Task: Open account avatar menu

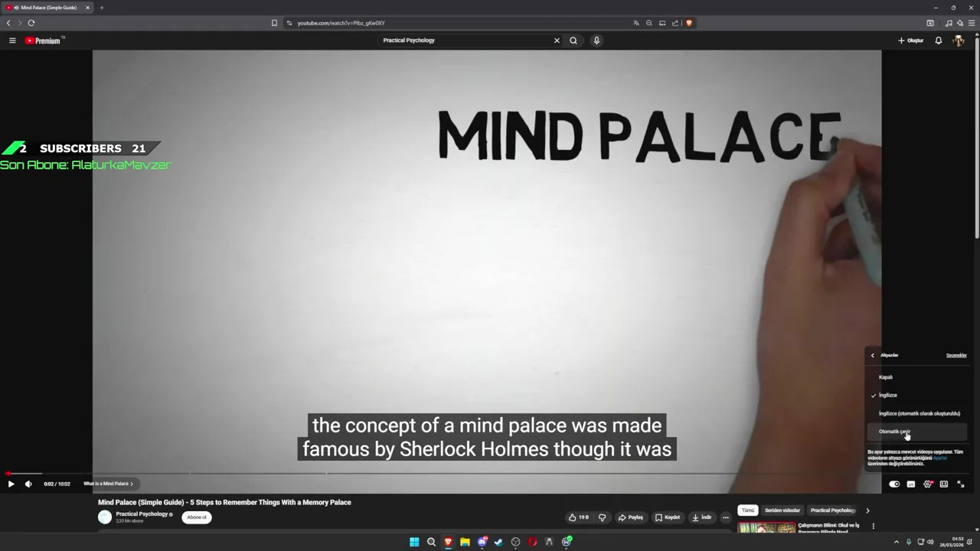Action: [959, 41]
